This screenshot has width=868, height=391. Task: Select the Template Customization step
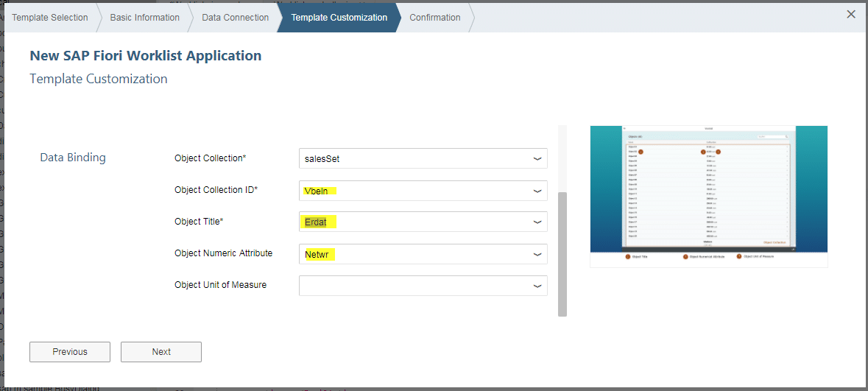(x=339, y=18)
